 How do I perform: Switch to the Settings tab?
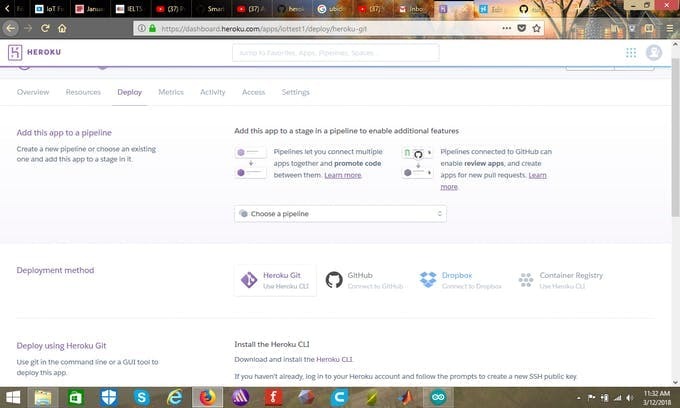click(x=295, y=92)
